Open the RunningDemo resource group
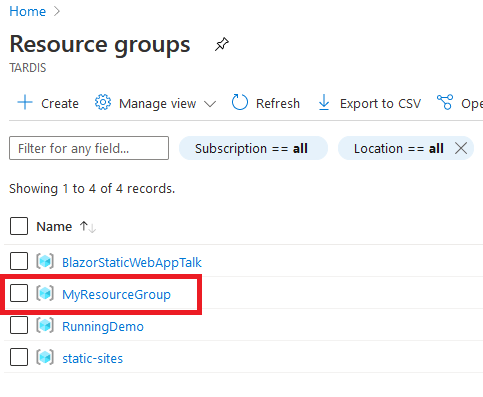 coord(103,327)
